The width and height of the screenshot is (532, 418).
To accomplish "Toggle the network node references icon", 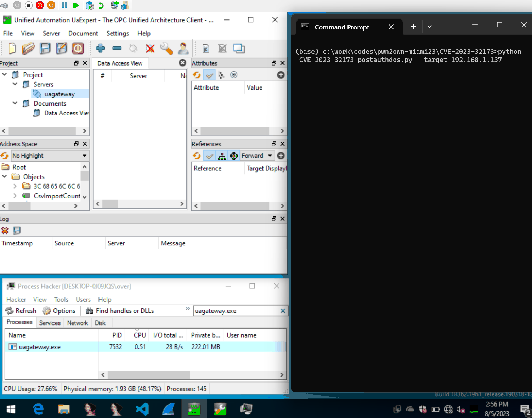I will coord(234,156).
